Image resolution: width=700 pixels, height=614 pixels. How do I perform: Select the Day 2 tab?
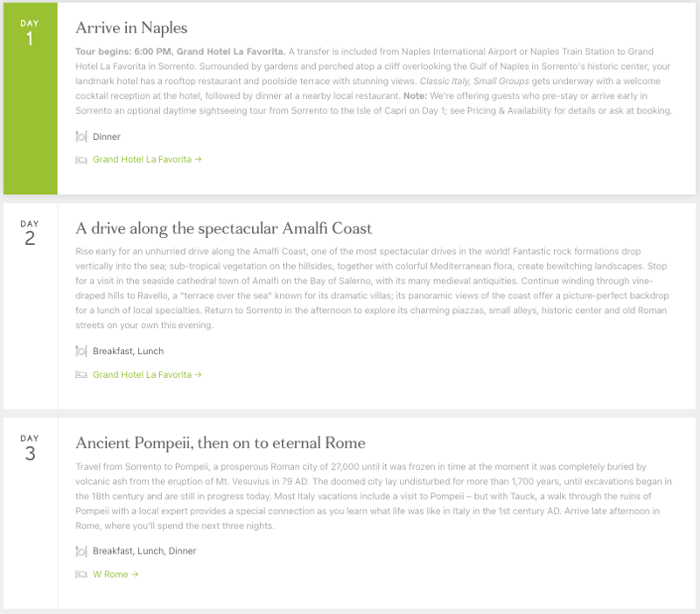[x=30, y=234]
